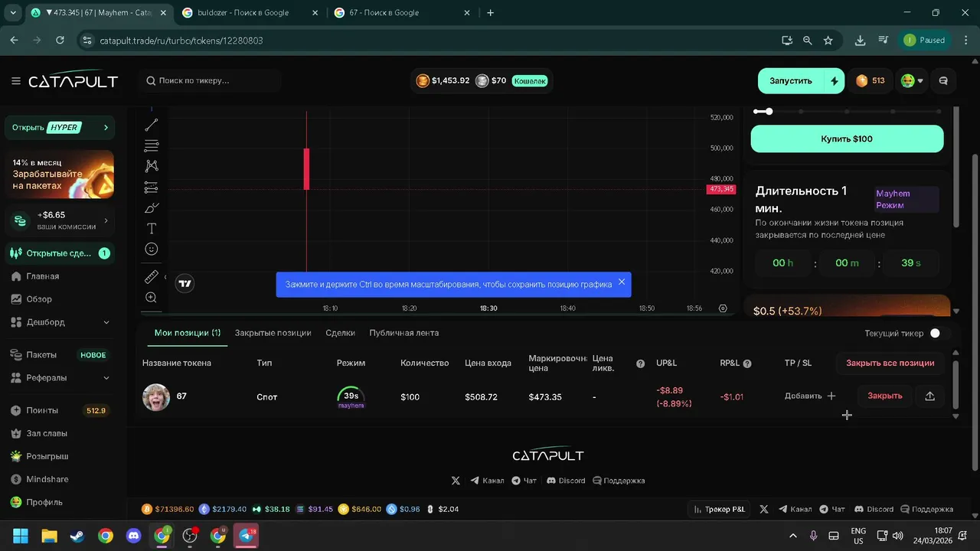Image resolution: width=980 pixels, height=551 pixels.
Task: Open Ethereum price ticker $2179.40
Action: [x=223, y=509]
